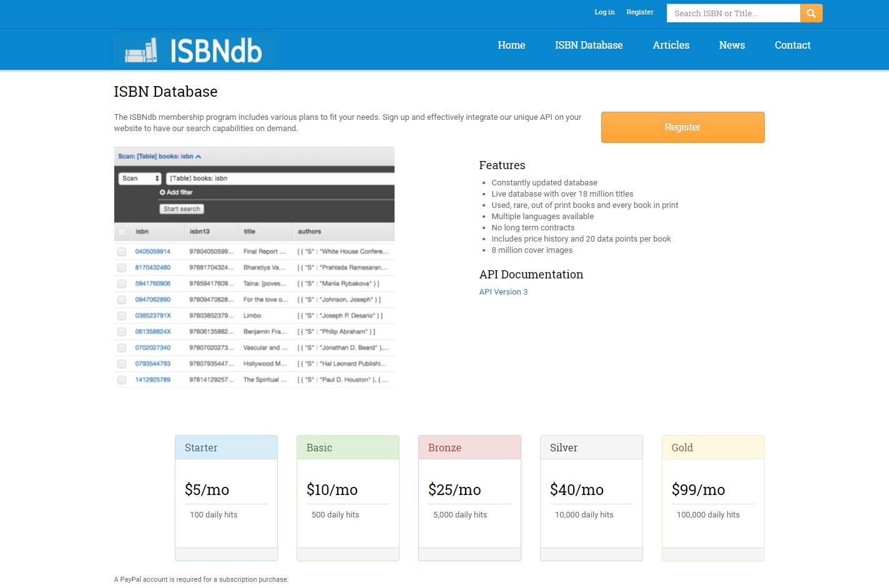
Task: Click 'Multiple languages available' feature text
Action: tap(543, 217)
